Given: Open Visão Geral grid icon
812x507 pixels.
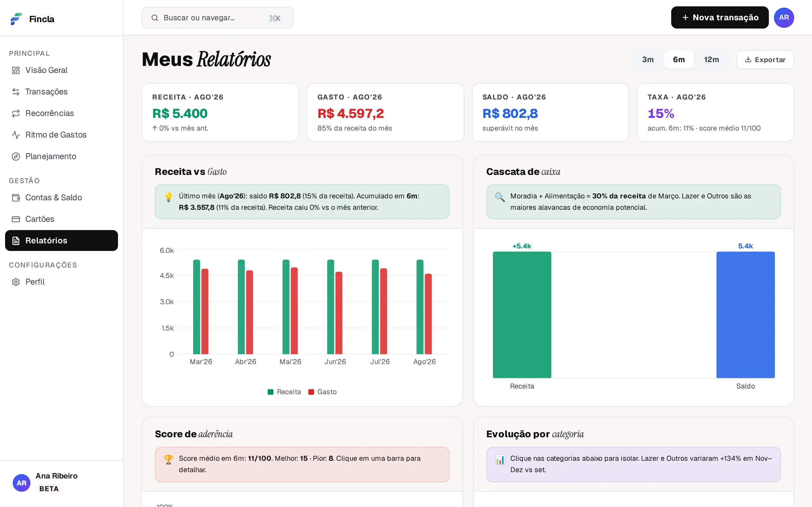Looking at the screenshot, I should [16, 70].
